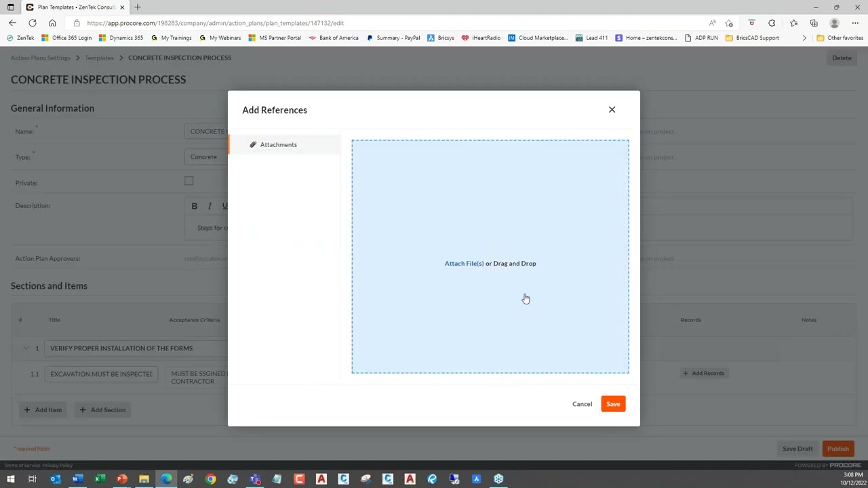Screen dimensions: 868x488
Task: Click the Attach File(s) link
Action: click(464, 263)
